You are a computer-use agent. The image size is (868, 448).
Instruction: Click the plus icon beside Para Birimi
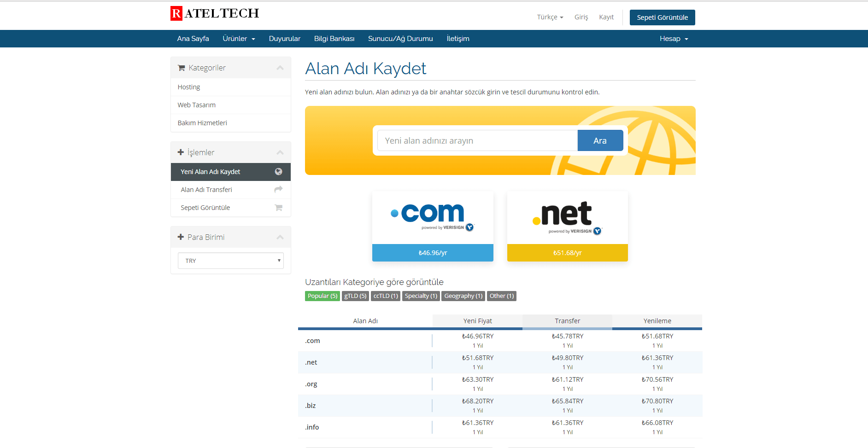coord(181,237)
